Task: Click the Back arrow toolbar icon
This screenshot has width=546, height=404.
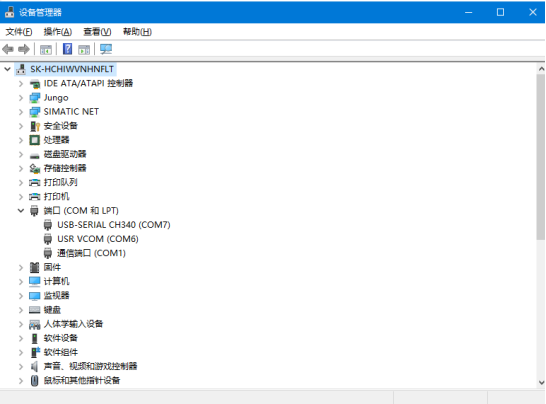Action: pyautogui.click(x=8, y=49)
